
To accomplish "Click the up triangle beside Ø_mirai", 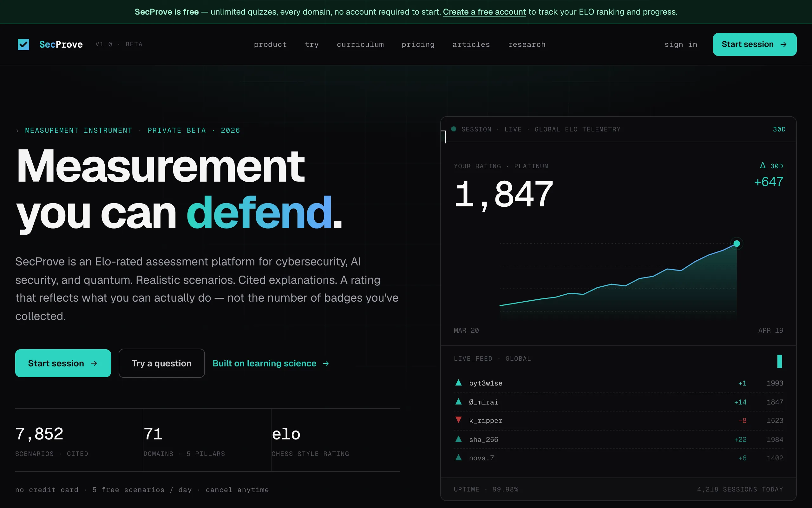I will point(458,402).
